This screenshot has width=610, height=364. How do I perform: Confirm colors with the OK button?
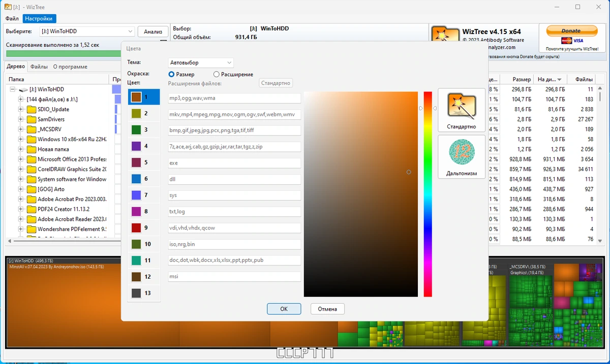284,309
